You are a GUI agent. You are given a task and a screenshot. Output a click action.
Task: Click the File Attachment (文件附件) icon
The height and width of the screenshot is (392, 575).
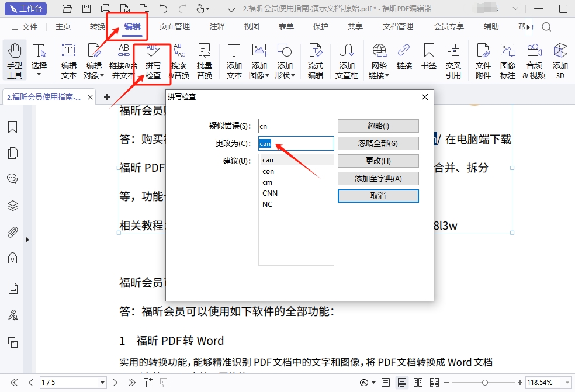pyautogui.click(x=483, y=61)
